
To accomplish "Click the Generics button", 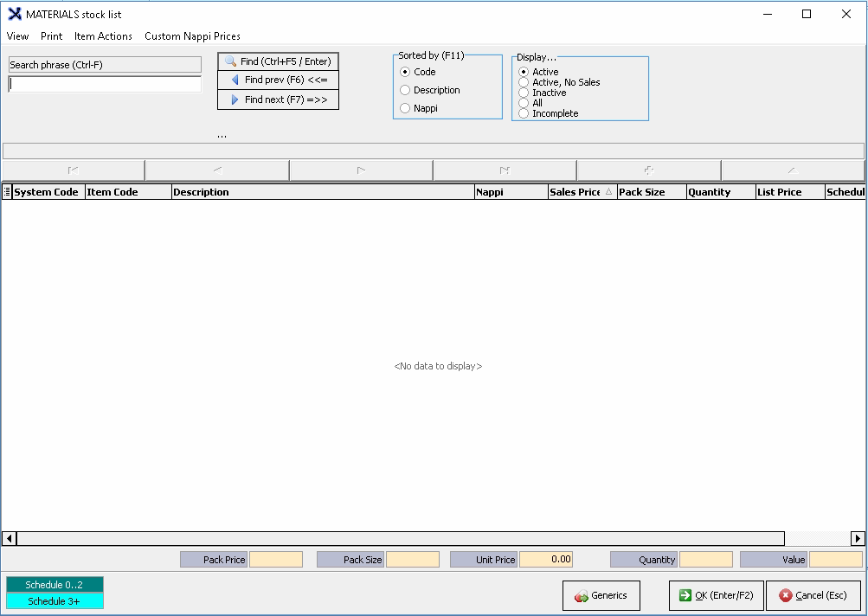I will 601,595.
